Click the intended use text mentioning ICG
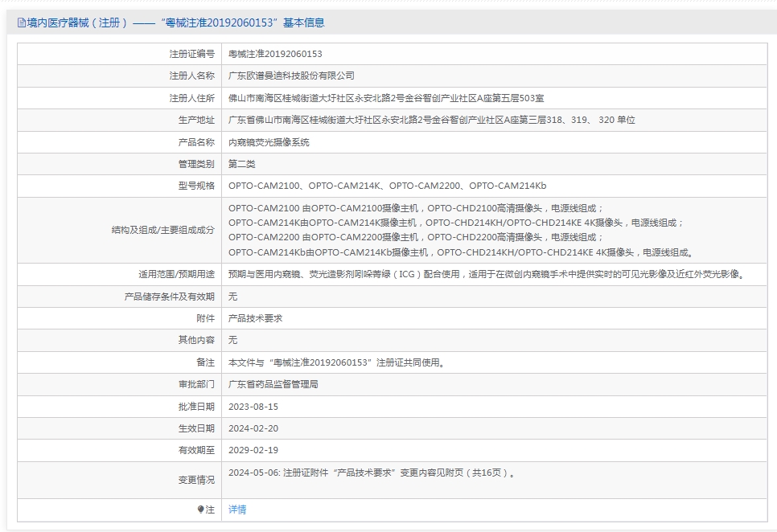Image resolution: width=777 pixels, height=532 pixels. tap(487, 274)
